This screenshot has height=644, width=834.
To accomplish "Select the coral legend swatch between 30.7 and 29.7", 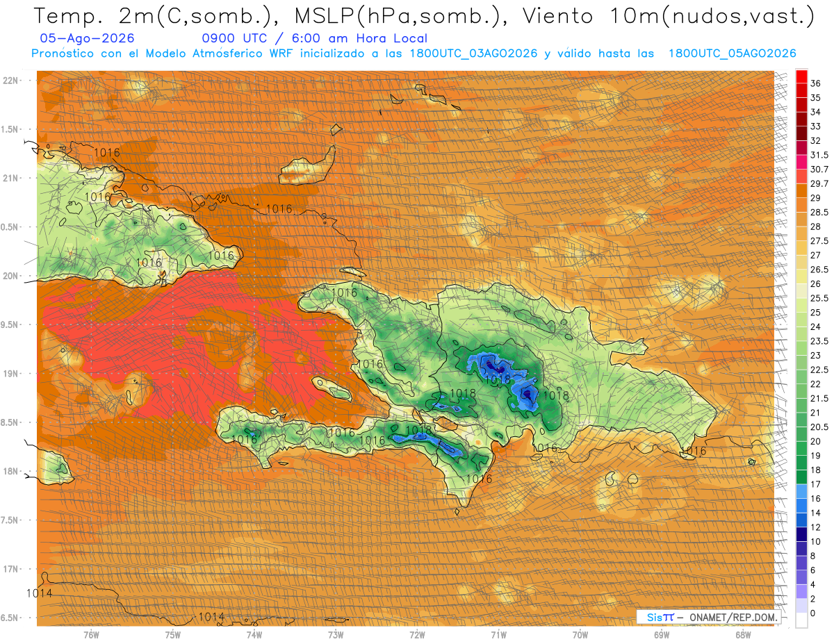I will 801,176.
